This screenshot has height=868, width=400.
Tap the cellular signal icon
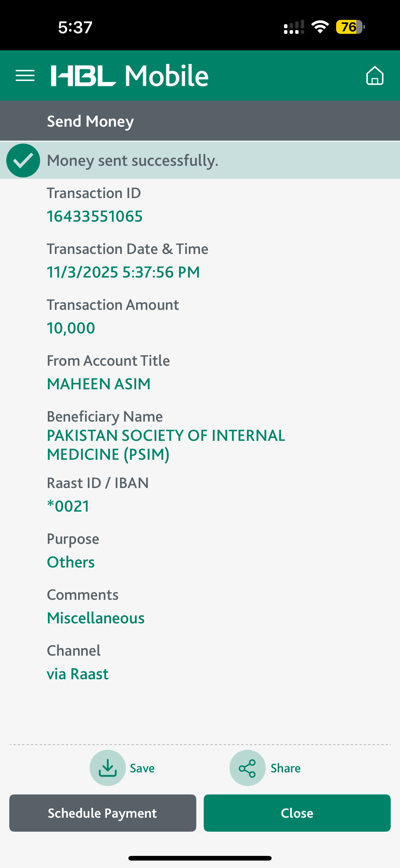[294, 27]
